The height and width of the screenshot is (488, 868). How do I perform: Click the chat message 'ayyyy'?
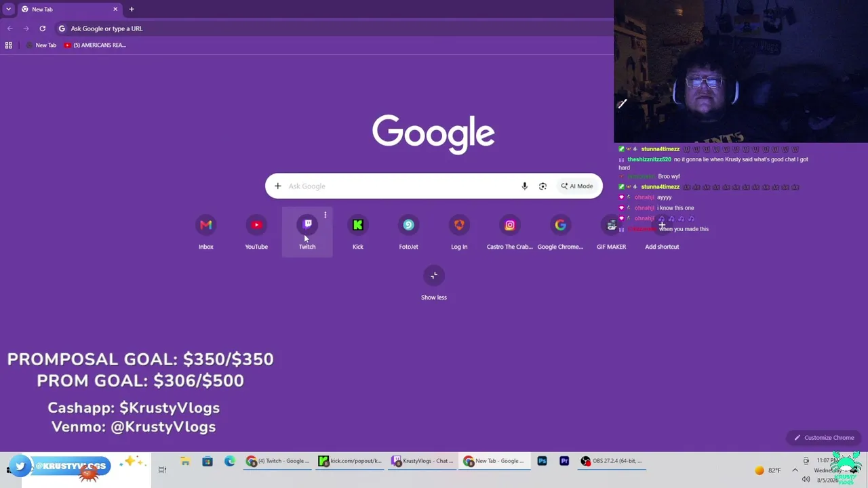point(664,197)
